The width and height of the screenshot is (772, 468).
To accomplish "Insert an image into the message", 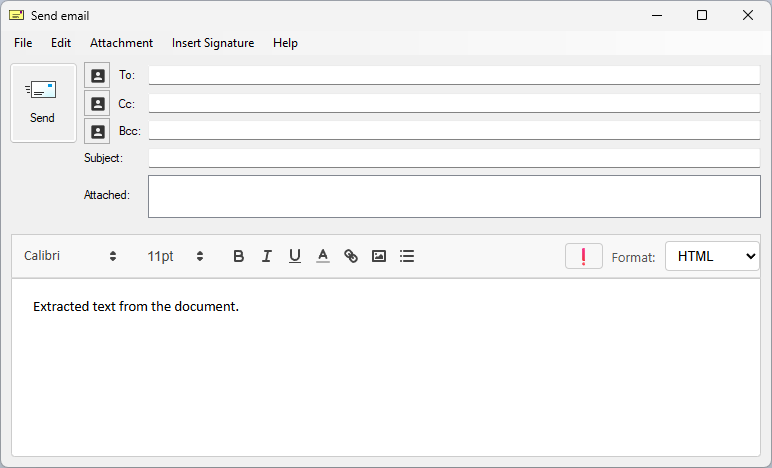I will tap(379, 256).
